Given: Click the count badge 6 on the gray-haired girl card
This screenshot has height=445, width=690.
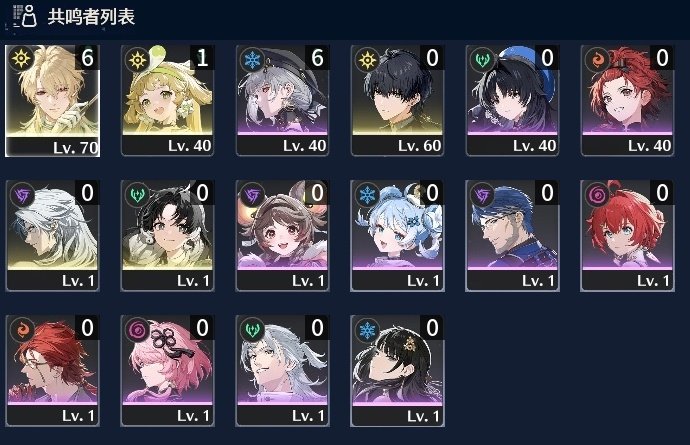Looking at the screenshot, I should tap(317, 58).
